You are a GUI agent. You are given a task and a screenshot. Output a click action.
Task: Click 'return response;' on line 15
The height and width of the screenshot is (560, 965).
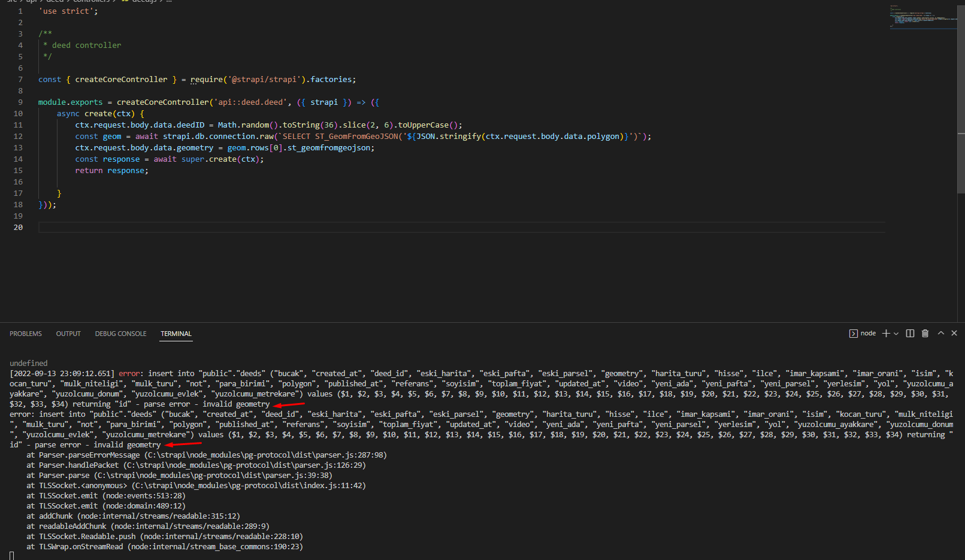(111, 171)
